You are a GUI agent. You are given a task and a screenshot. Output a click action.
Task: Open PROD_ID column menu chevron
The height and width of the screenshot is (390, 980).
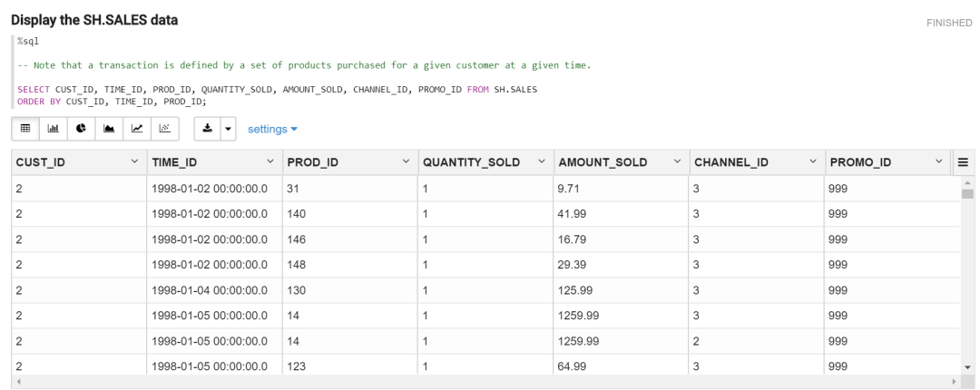pyautogui.click(x=405, y=161)
